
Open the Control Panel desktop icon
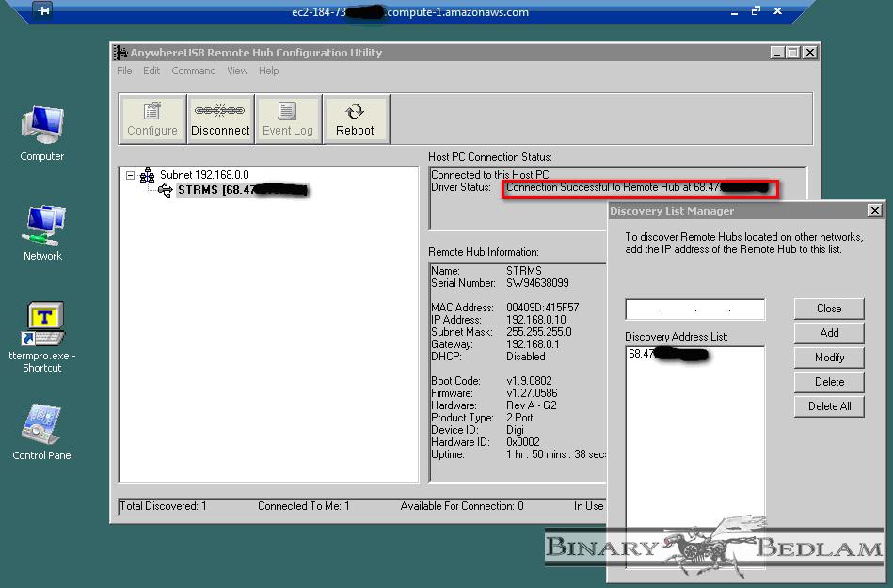(42, 432)
